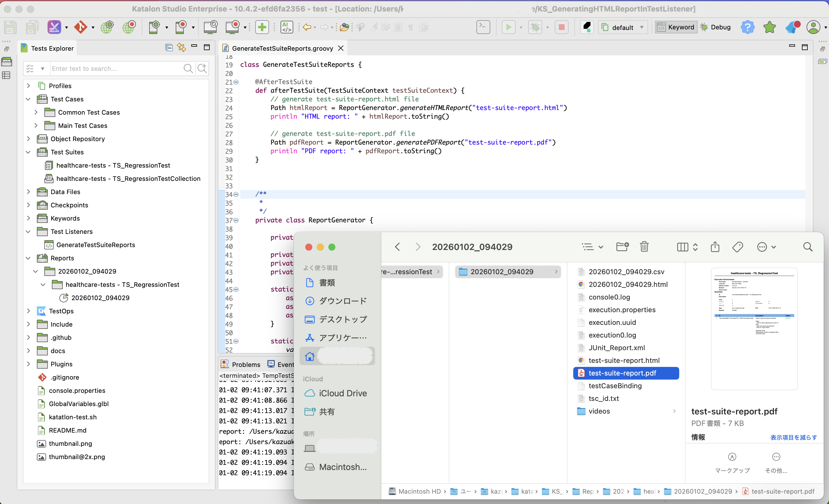Click the Spy Mobile icon
829x504 pixels.
154,27
